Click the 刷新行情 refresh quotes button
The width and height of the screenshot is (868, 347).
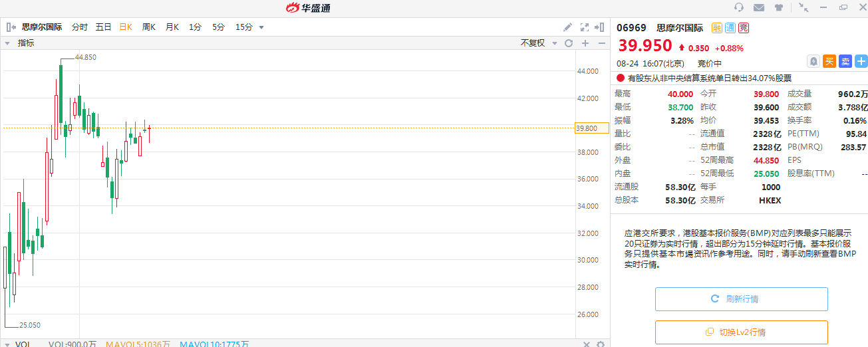[741, 299]
